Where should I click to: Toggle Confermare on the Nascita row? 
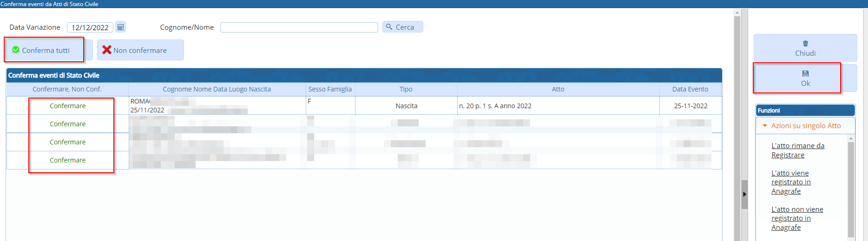click(x=68, y=106)
